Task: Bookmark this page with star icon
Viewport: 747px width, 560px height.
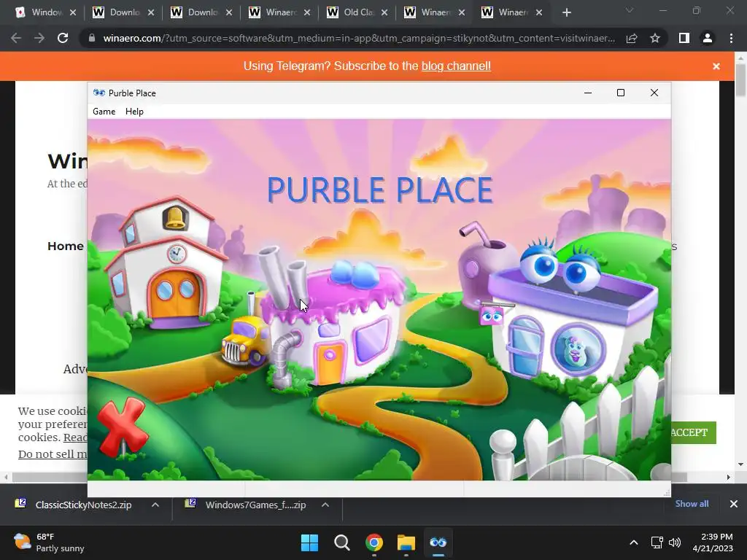Action: 655,38
